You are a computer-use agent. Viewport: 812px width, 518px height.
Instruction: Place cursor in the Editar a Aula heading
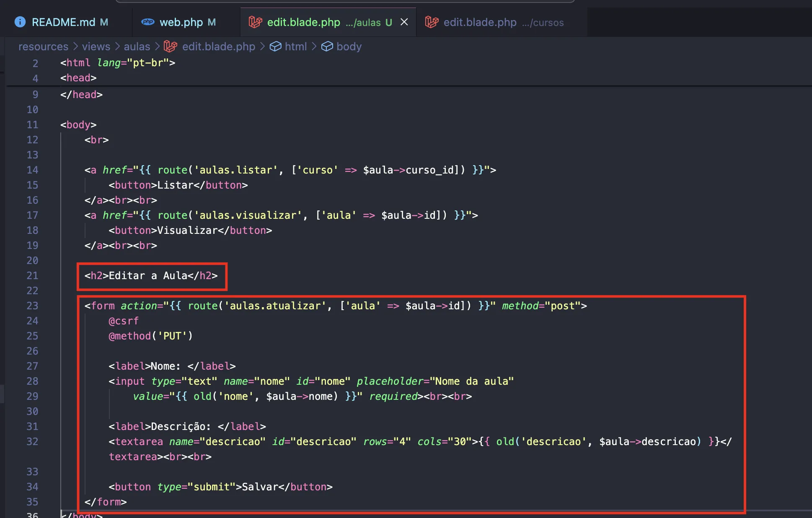point(147,276)
